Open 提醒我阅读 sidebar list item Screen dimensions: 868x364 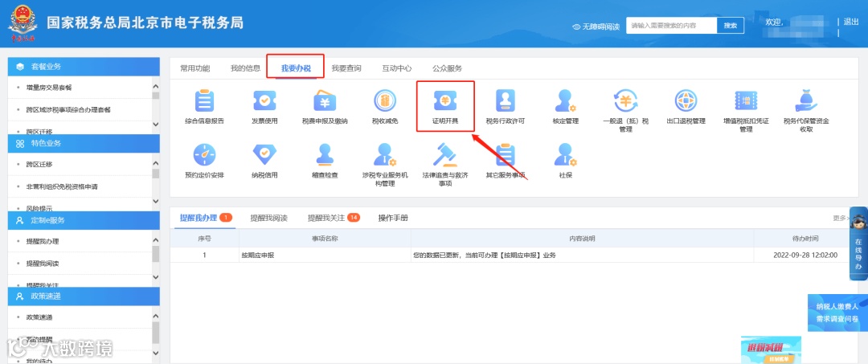42,264
